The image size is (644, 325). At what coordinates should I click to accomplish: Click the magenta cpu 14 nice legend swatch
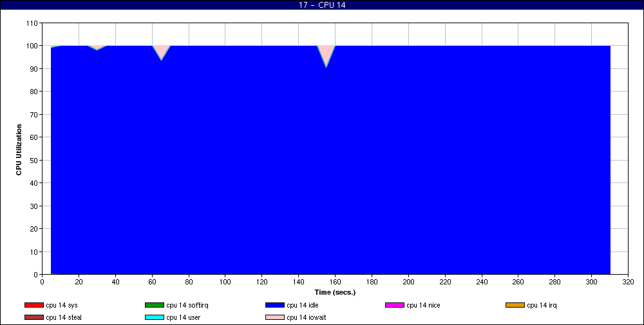tap(395, 305)
